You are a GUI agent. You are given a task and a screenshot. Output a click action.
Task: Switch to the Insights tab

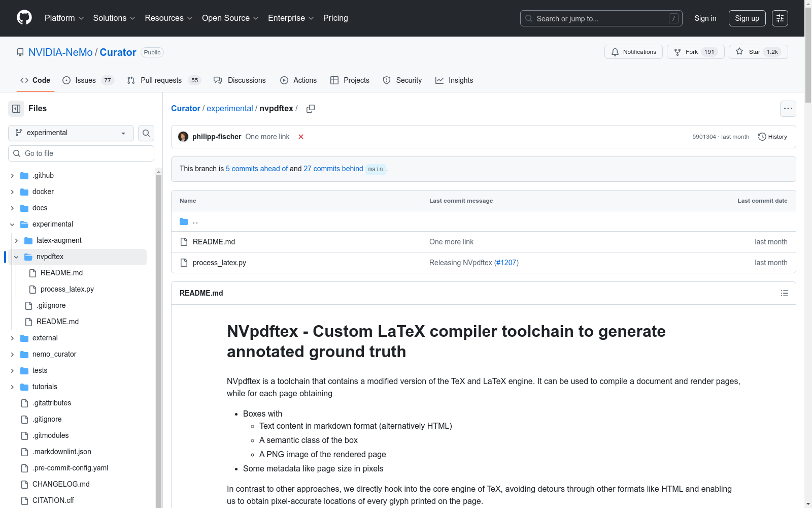(454, 80)
